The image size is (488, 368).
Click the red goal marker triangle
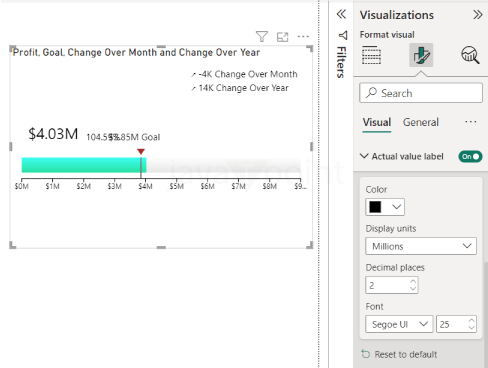(141, 152)
